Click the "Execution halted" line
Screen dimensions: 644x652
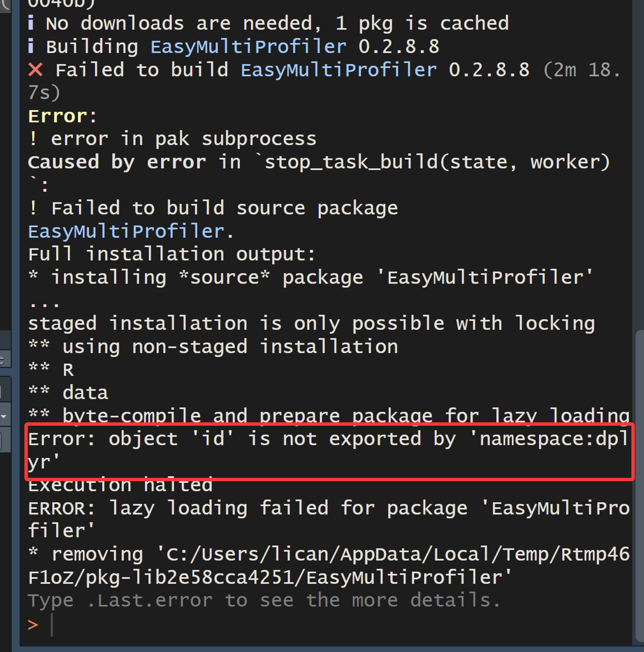120,486
